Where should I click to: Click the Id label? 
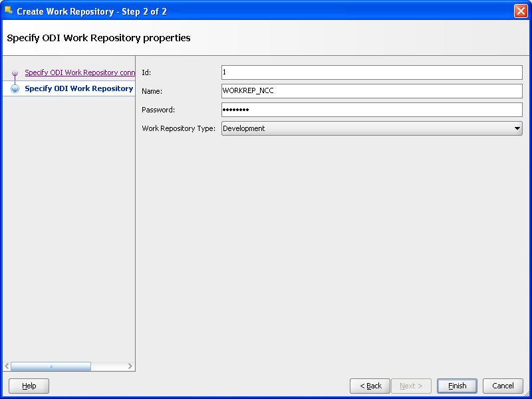(x=146, y=72)
